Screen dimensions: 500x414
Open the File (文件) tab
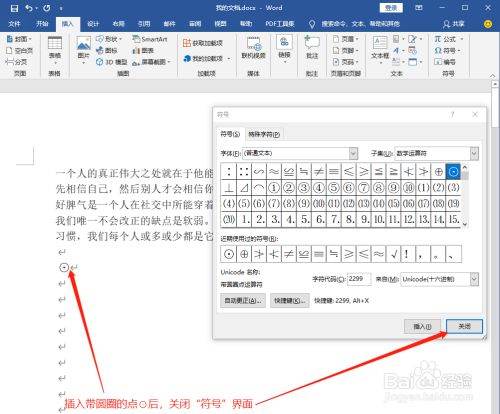point(14,24)
